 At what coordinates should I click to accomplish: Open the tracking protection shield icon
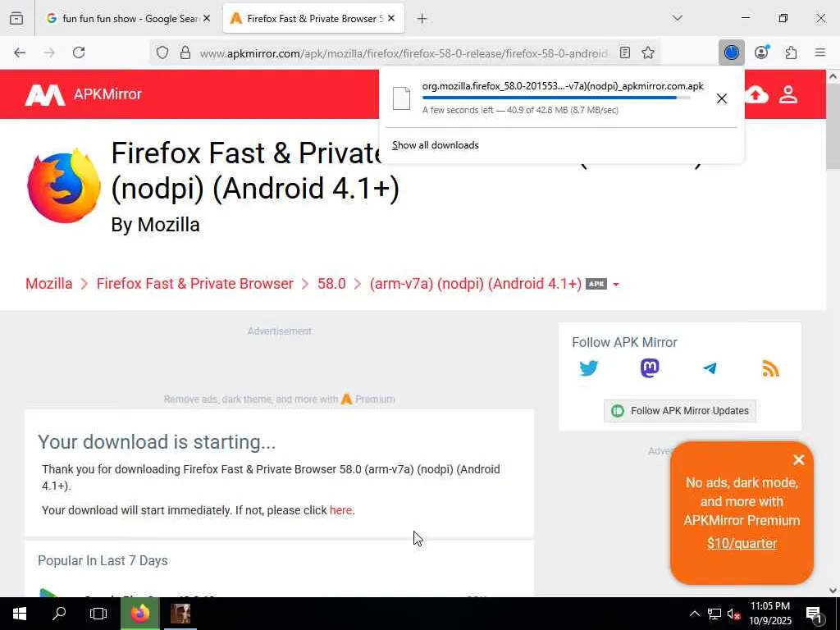[162, 52]
